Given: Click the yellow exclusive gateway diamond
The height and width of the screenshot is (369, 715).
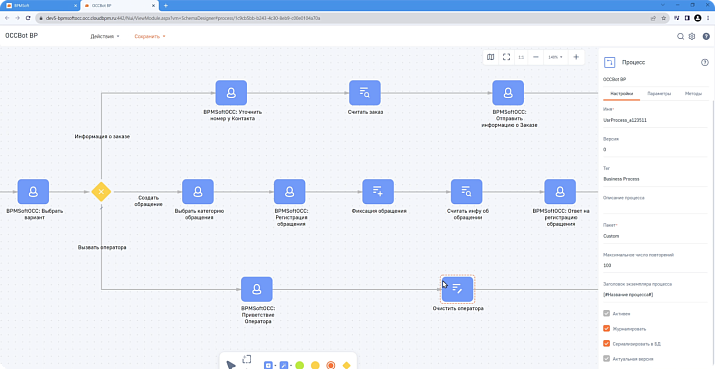Looking at the screenshot, I should click(101, 192).
